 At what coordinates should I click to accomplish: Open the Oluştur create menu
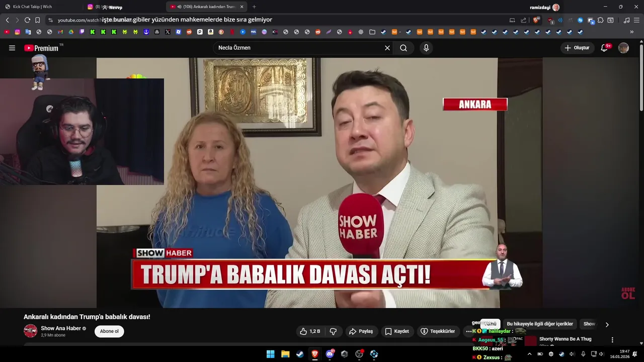click(x=577, y=48)
